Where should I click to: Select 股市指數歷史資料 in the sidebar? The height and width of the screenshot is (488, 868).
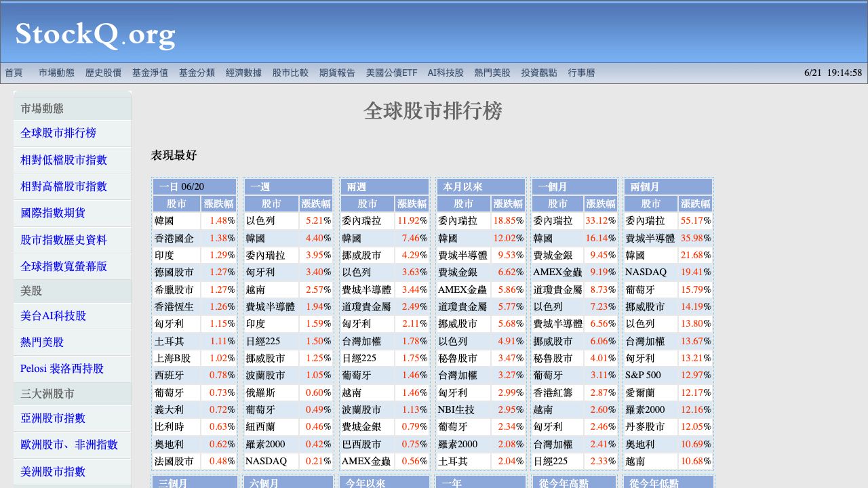[64, 240]
